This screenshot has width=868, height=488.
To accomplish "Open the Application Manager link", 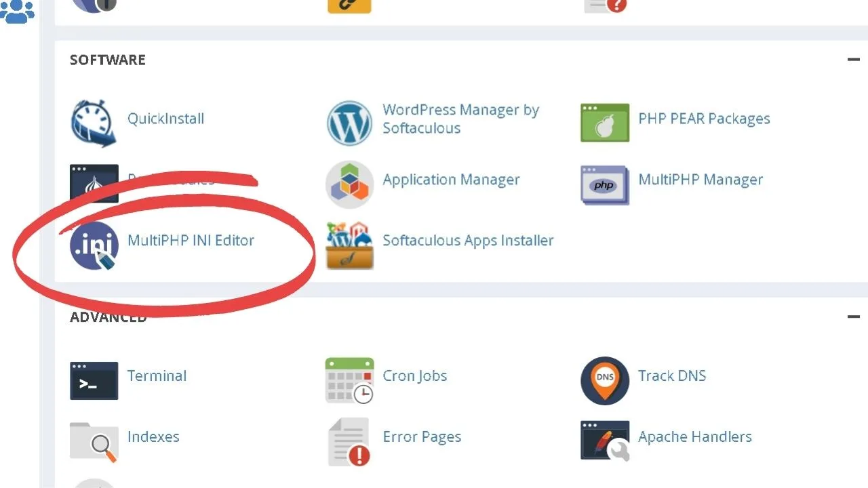I will (x=451, y=180).
